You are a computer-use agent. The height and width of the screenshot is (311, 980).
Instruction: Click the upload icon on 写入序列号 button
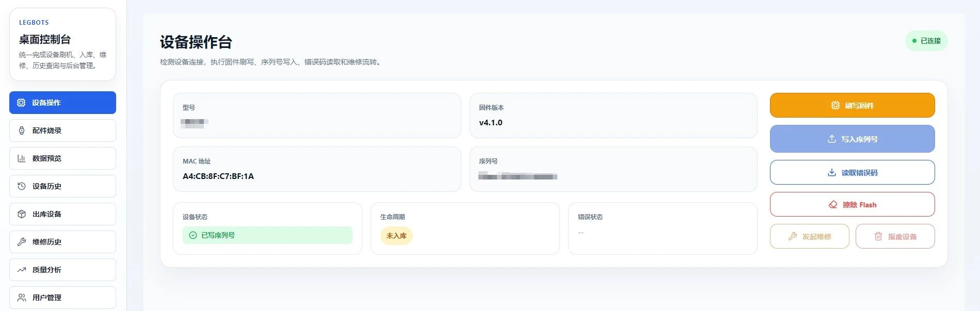pyautogui.click(x=831, y=139)
